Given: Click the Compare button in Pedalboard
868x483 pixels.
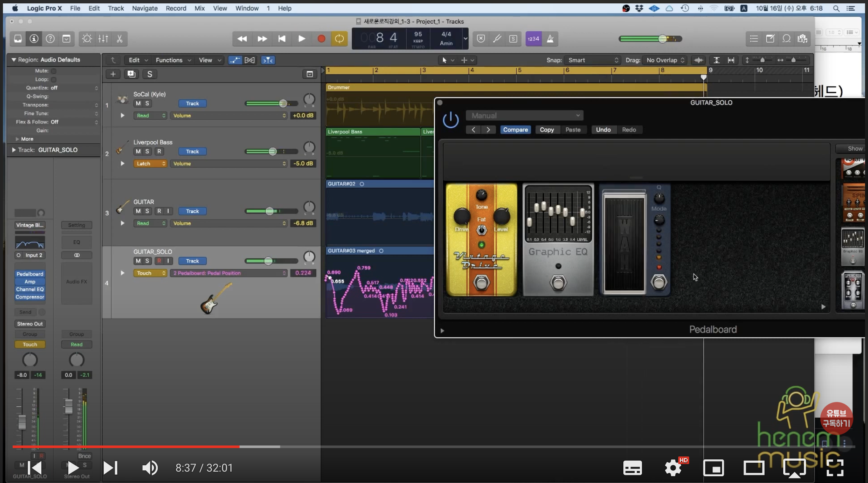Looking at the screenshot, I should [x=515, y=130].
